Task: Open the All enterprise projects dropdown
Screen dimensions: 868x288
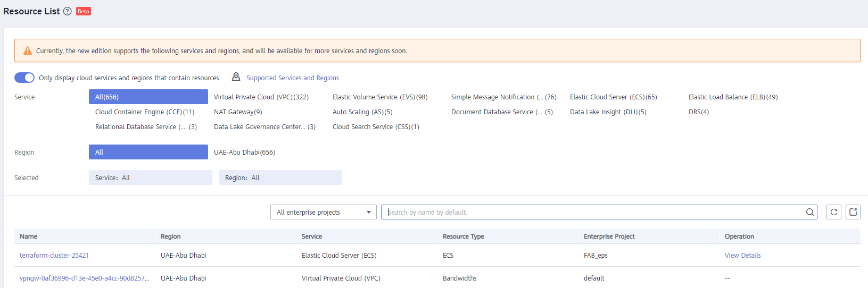Action: [x=324, y=212]
